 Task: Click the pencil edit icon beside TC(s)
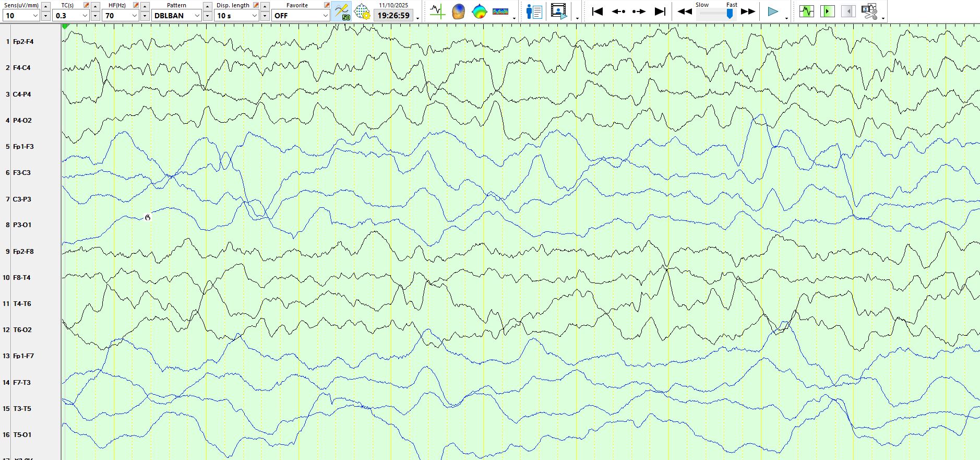(x=87, y=5)
